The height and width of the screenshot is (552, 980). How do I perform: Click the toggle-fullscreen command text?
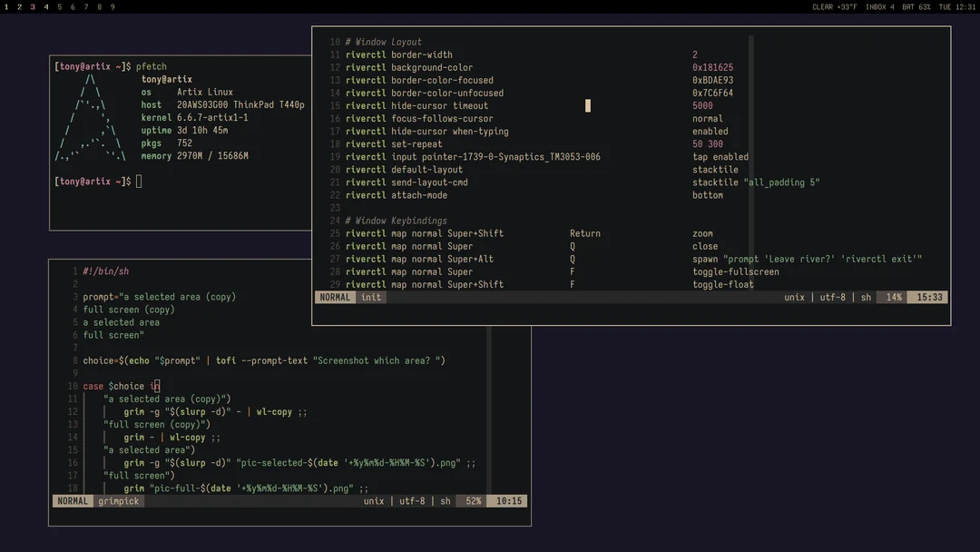[735, 272]
